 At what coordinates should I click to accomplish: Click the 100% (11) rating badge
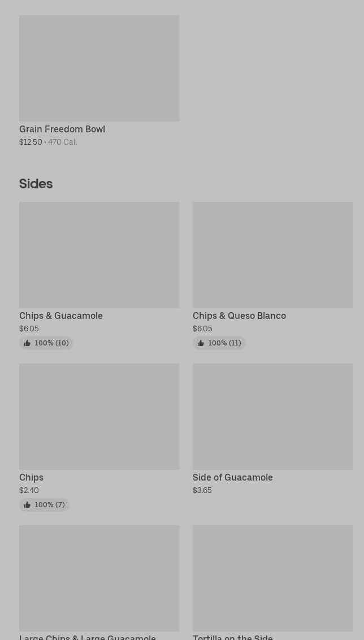click(x=219, y=343)
